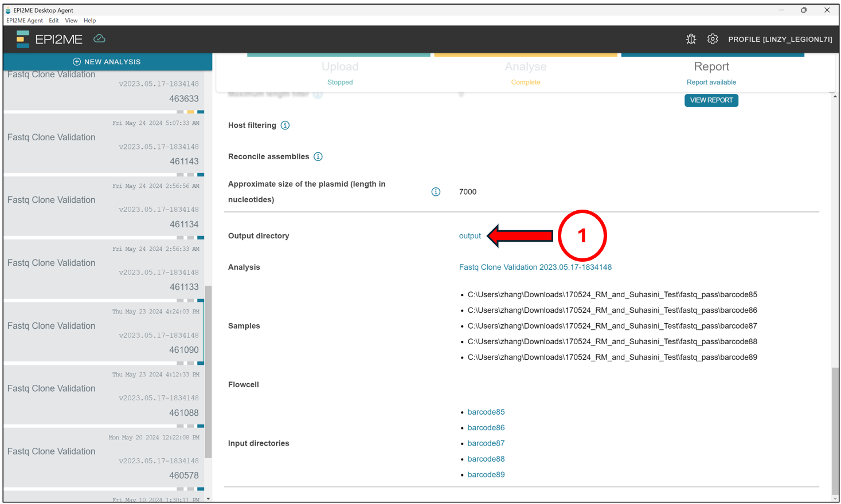Open the View menu
This screenshot has width=841, height=504.
coord(71,21)
